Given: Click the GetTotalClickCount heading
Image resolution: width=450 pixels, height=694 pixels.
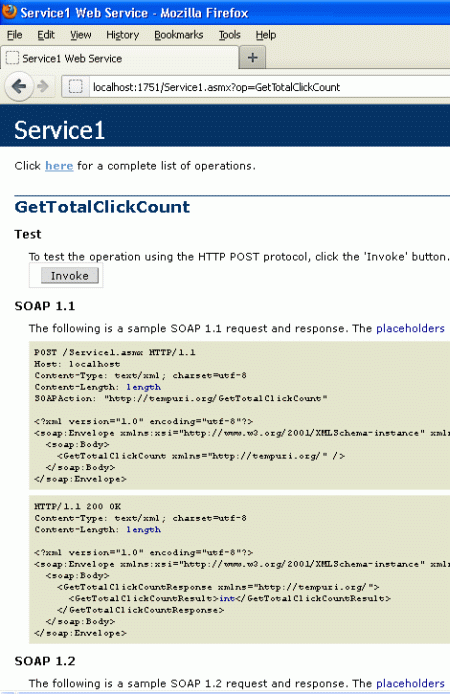Looking at the screenshot, I should click(102, 207).
